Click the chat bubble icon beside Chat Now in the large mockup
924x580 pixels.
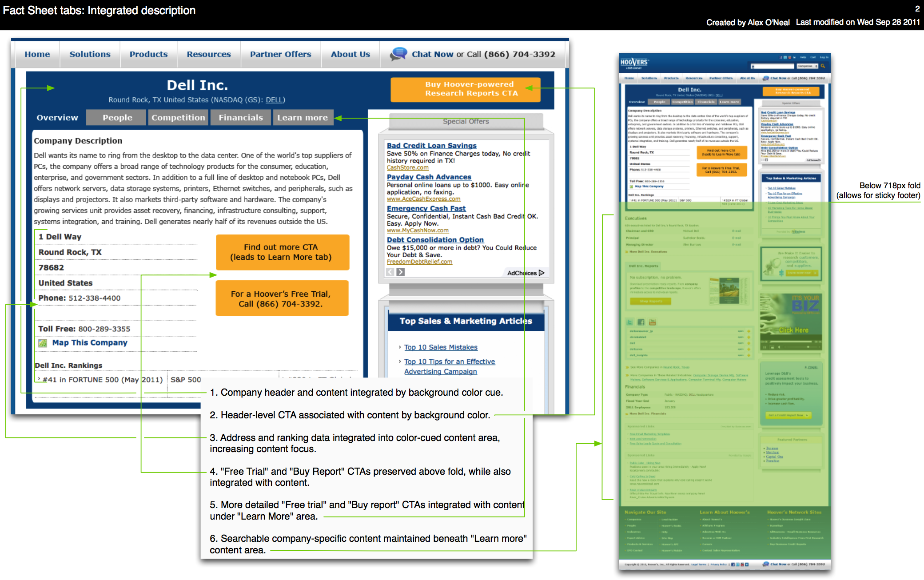click(x=398, y=54)
